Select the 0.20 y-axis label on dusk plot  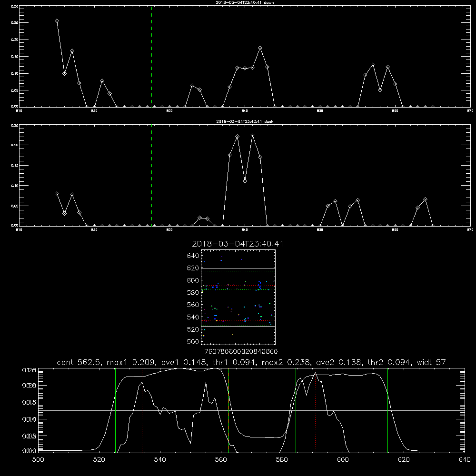15,145
